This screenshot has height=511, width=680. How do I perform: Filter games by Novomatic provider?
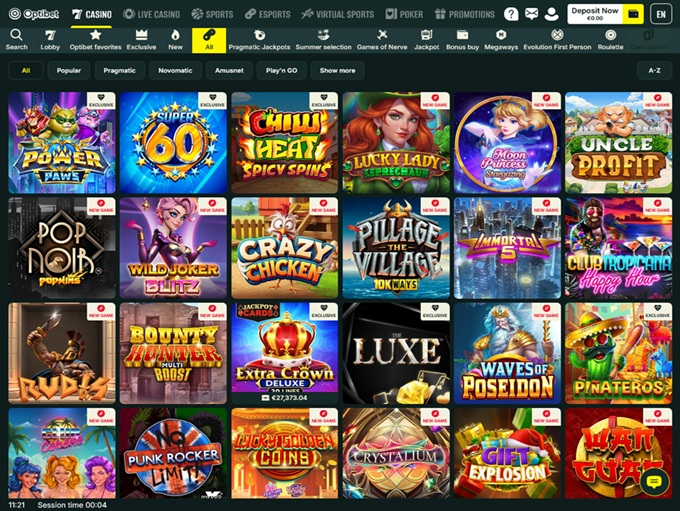tap(175, 71)
